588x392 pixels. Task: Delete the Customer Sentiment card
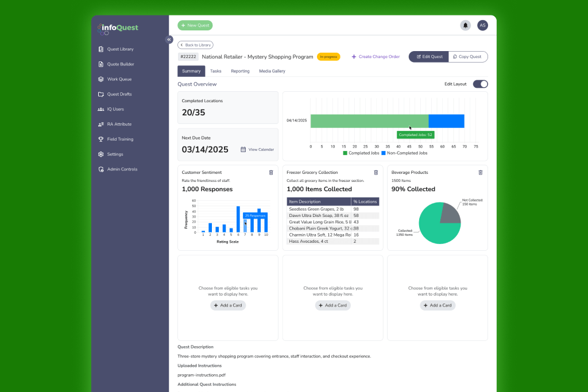271,172
